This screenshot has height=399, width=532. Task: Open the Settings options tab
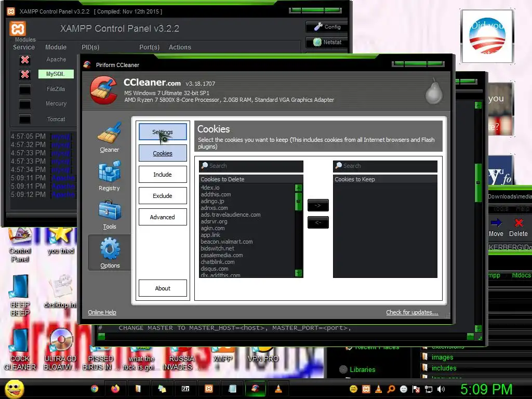click(163, 131)
